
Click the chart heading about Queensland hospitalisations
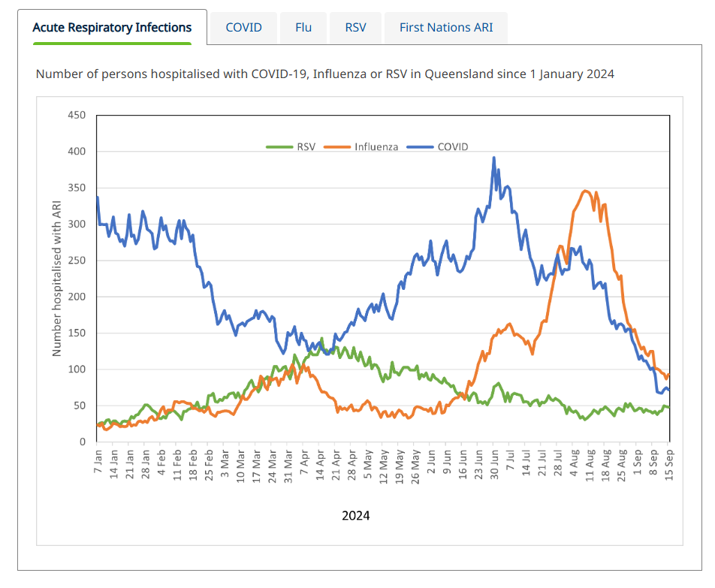324,74
